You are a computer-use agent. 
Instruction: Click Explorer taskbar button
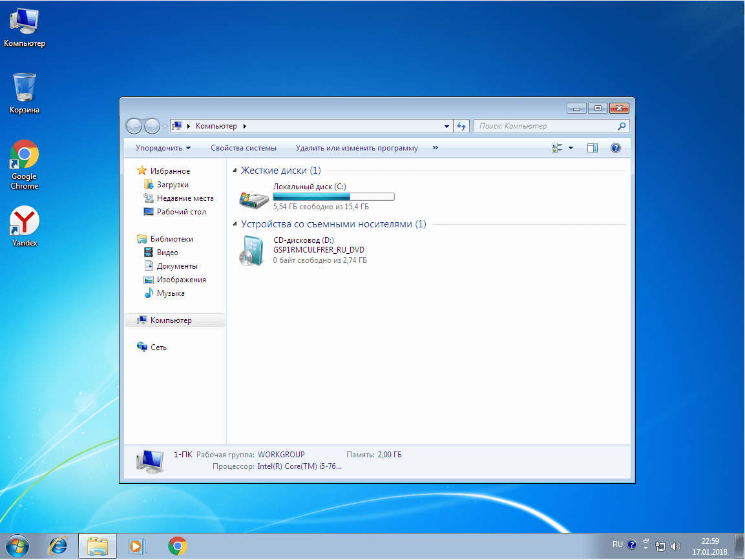pos(98,546)
